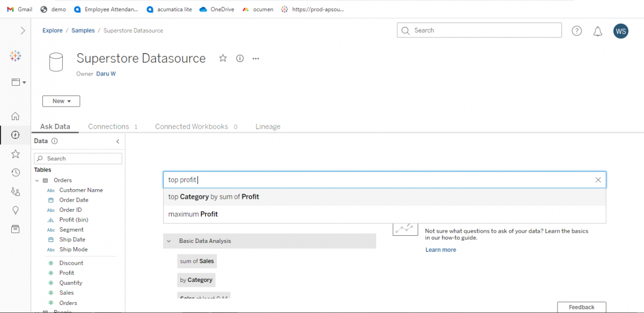The width and height of the screenshot is (644, 313).
Task: Open Recommendations lightbulb icon
Action: pyautogui.click(x=15, y=210)
